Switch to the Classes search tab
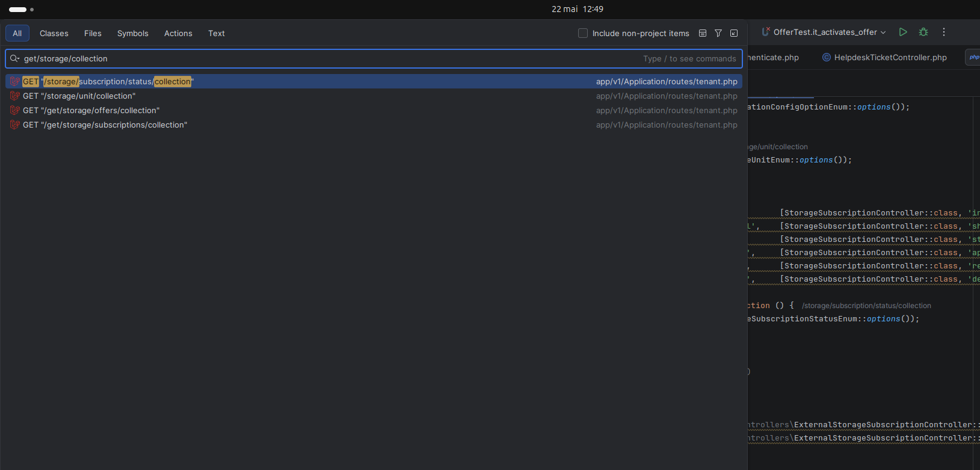 tap(54, 33)
